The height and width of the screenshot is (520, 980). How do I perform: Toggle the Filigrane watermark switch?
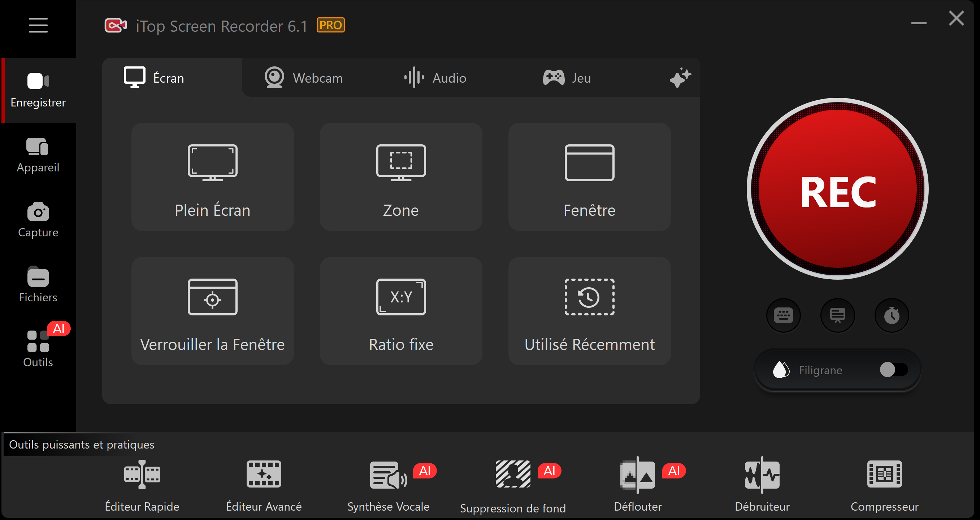[893, 370]
